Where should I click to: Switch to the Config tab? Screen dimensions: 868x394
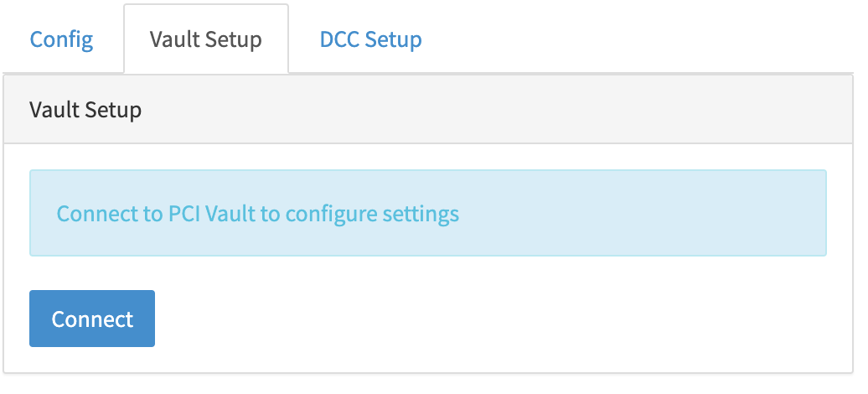click(61, 39)
